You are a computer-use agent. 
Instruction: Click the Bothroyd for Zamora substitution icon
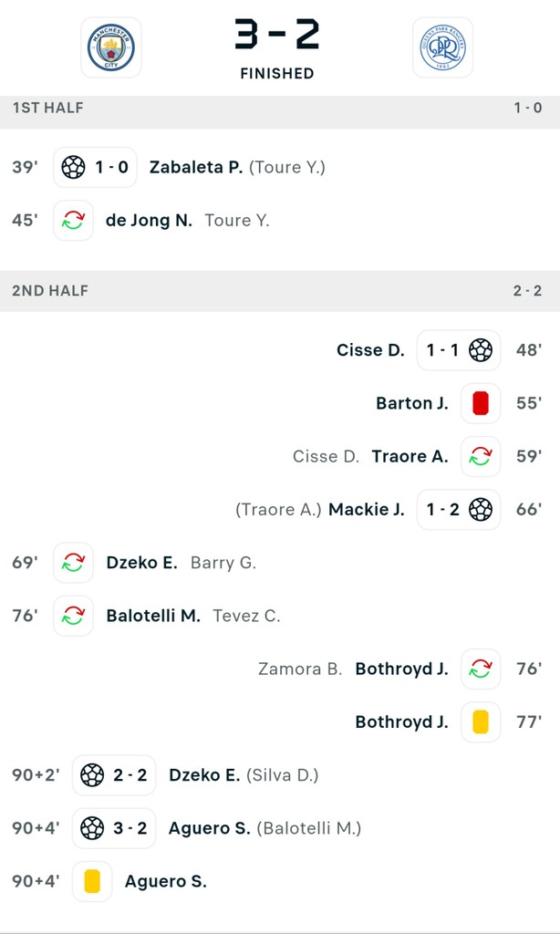tap(481, 669)
